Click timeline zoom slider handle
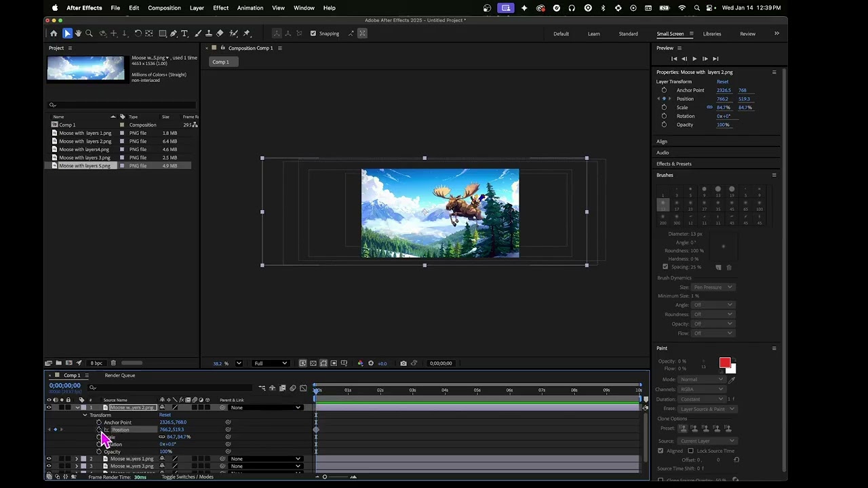This screenshot has height=488, width=868. point(325,477)
